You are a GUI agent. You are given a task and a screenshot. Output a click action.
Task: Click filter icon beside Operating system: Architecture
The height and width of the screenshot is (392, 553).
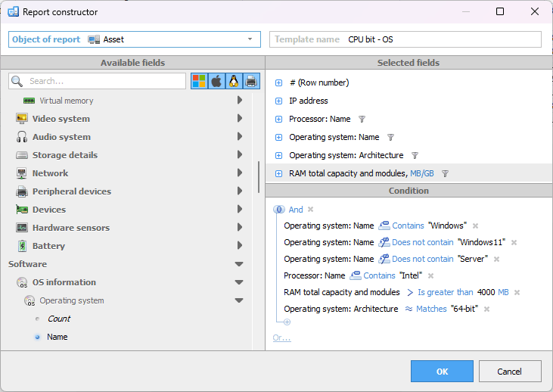(414, 155)
